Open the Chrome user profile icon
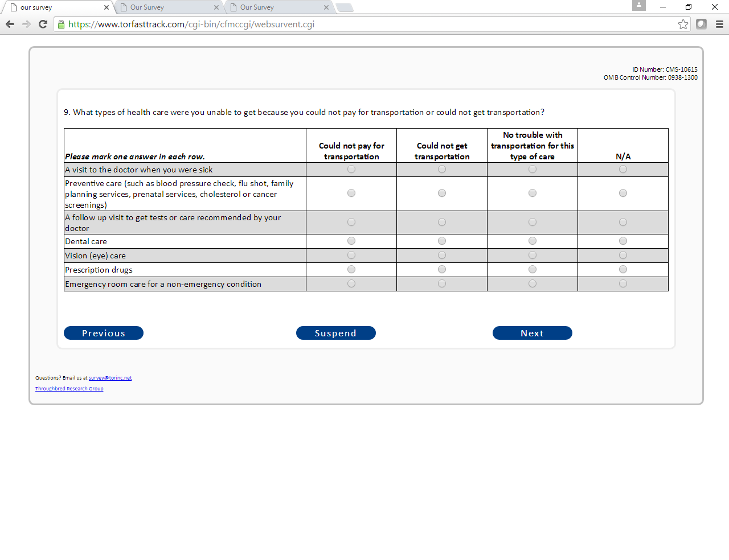Viewport: 729px width, 560px height. pyautogui.click(x=639, y=5)
